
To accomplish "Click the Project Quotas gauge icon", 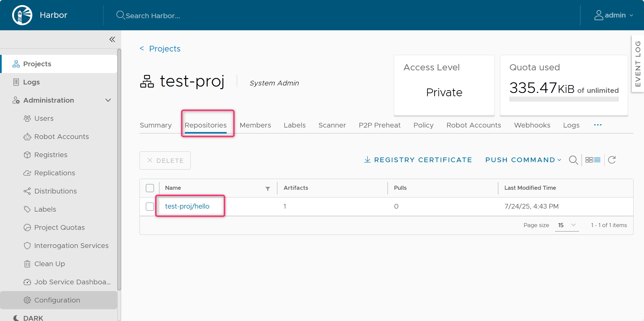I will [x=27, y=227].
